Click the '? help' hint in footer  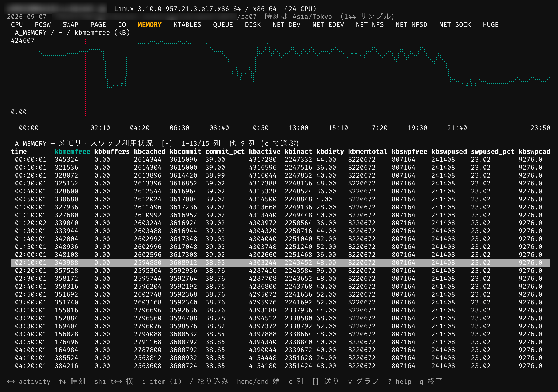(x=400, y=381)
